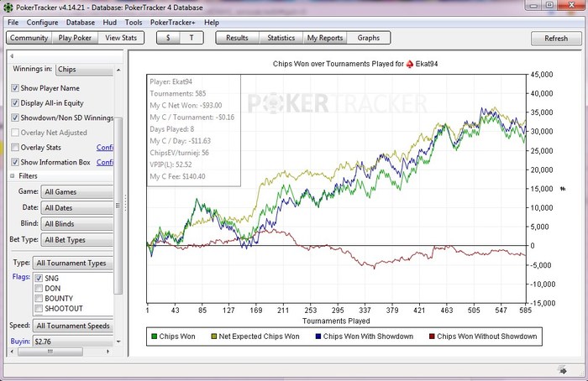
Task: Click the sidebar scroll-up arrow
Action: point(118,70)
